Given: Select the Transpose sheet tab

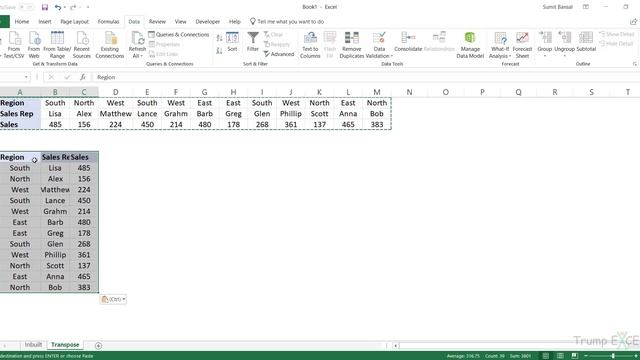Looking at the screenshot, I should point(65,345).
